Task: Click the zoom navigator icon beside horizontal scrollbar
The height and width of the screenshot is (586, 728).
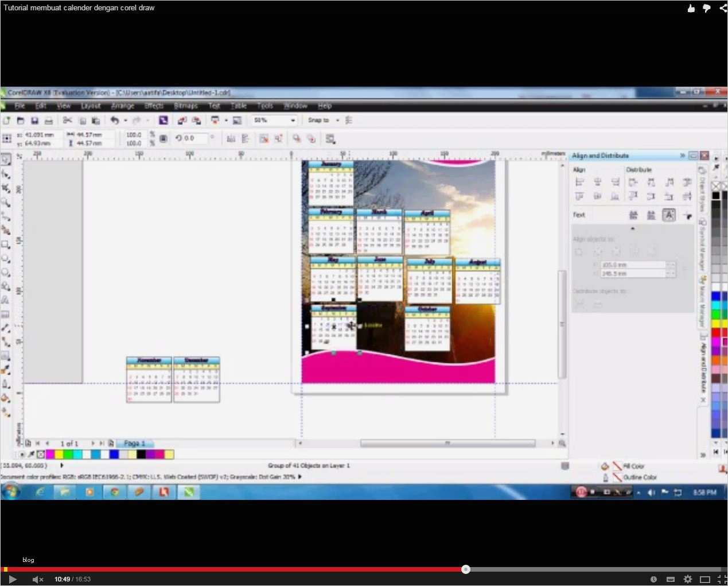Action: coord(562,443)
